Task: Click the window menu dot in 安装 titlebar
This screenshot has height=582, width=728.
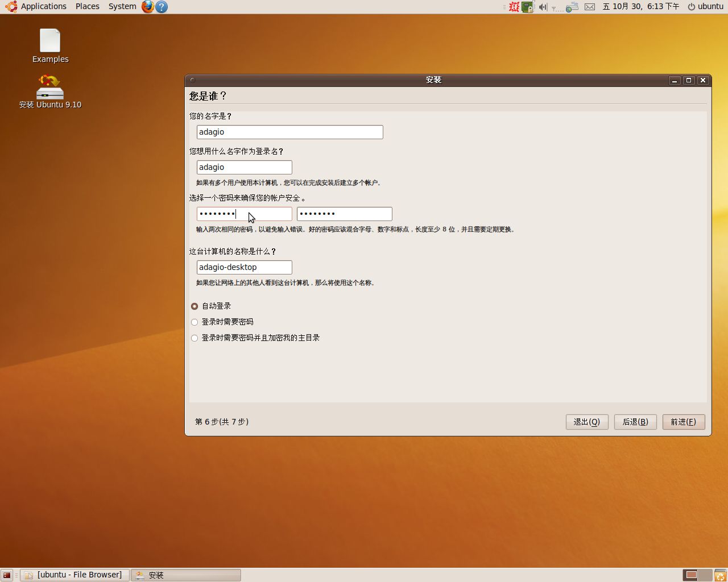Action: 193,80
